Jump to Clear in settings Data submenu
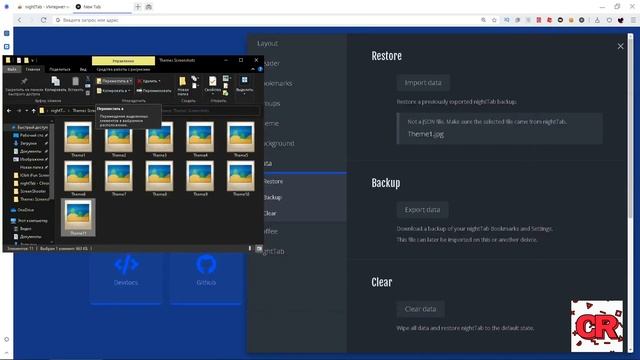 pos(270,213)
